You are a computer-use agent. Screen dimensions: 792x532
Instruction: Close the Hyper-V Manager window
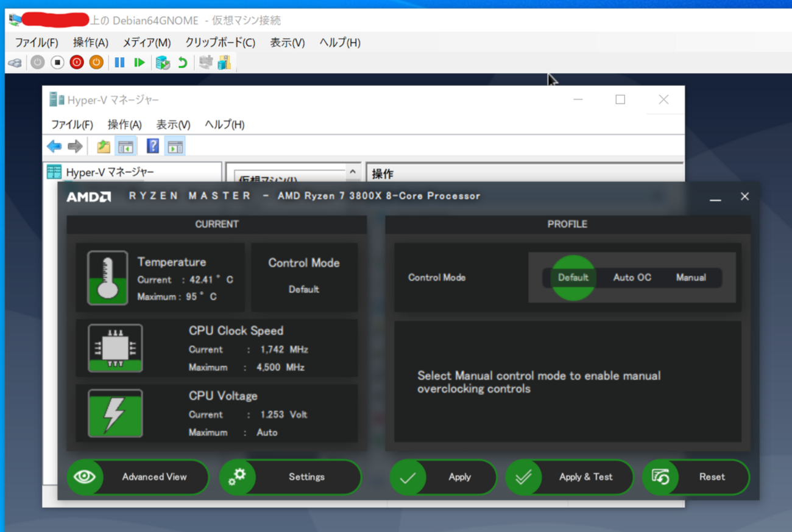click(x=663, y=99)
